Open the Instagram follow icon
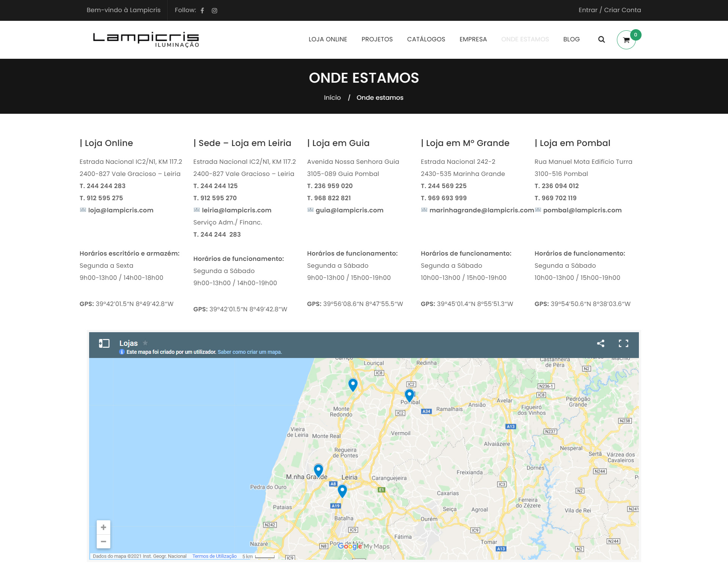This screenshot has height=573, width=728. 214,11
